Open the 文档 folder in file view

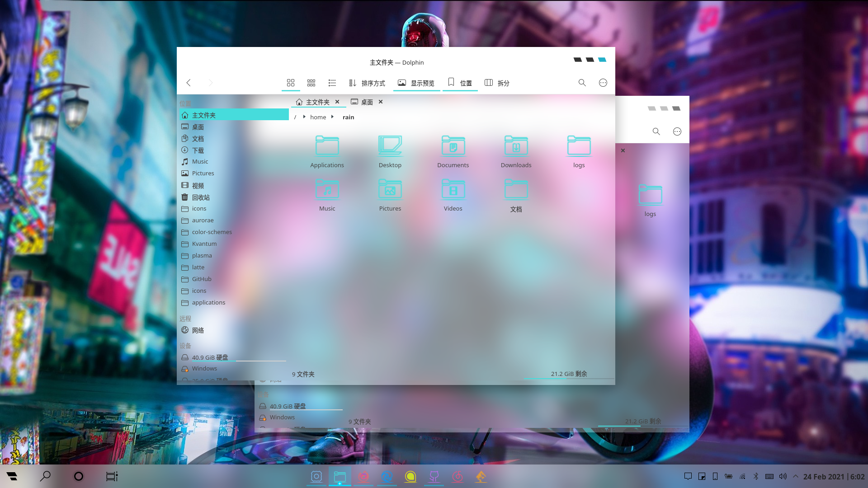tap(516, 195)
